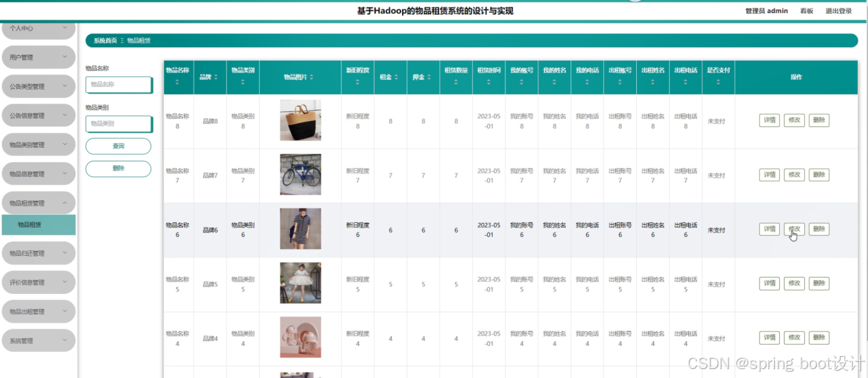Go to 系统首页 in breadcrumb
This screenshot has height=378, width=868.
105,41
